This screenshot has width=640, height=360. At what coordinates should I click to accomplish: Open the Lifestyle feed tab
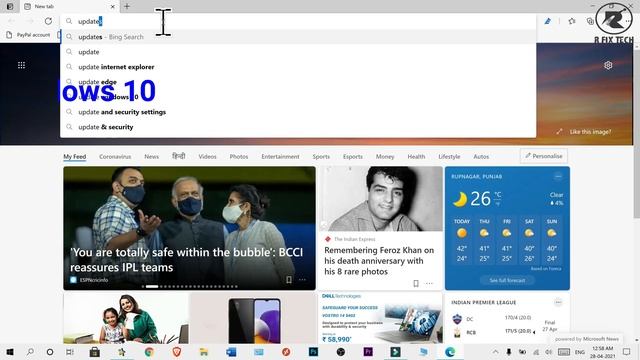tap(449, 156)
